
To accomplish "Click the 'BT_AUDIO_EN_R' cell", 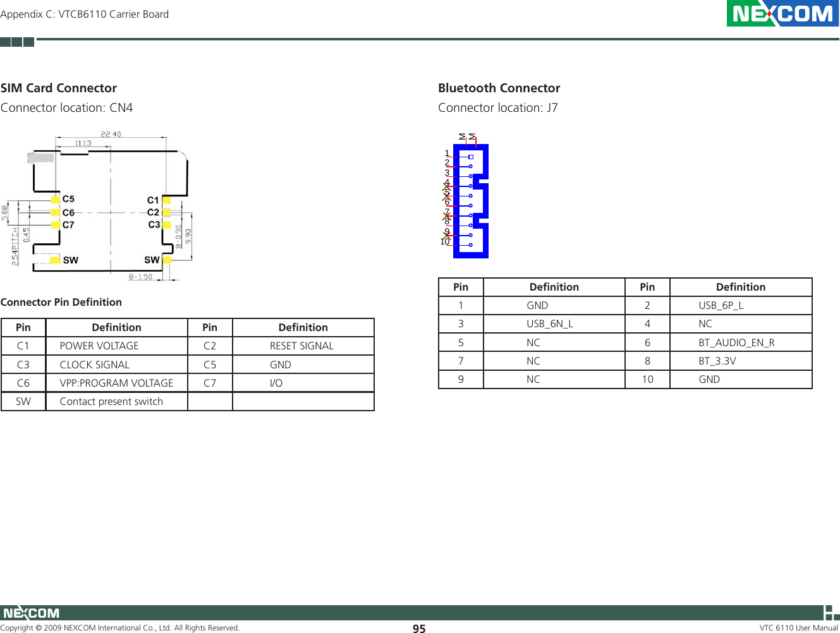I will tap(741, 342).
